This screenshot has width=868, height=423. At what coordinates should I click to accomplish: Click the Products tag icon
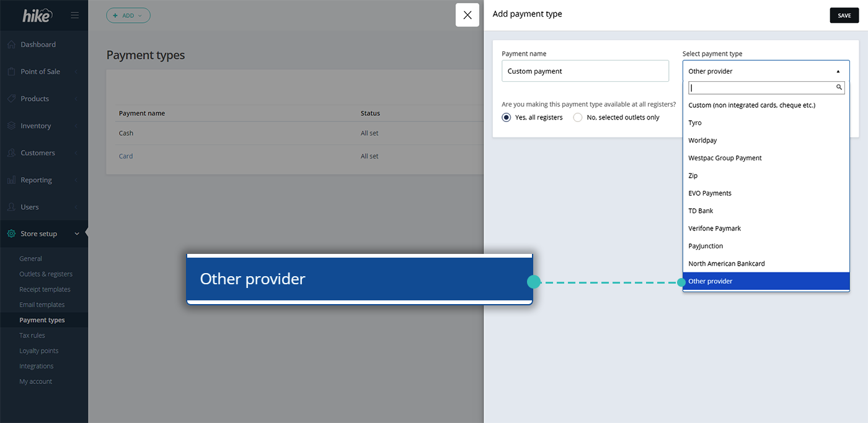pos(11,98)
